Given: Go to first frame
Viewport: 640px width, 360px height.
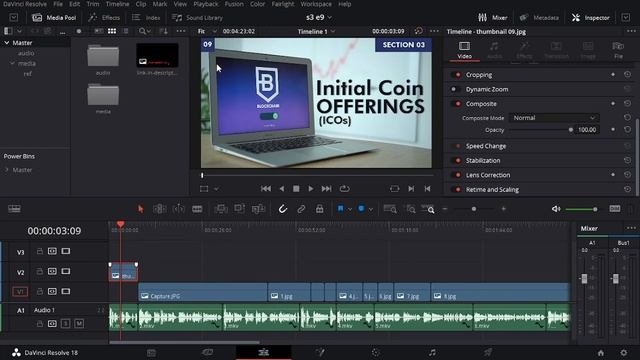Looking at the screenshot, I should (266, 189).
